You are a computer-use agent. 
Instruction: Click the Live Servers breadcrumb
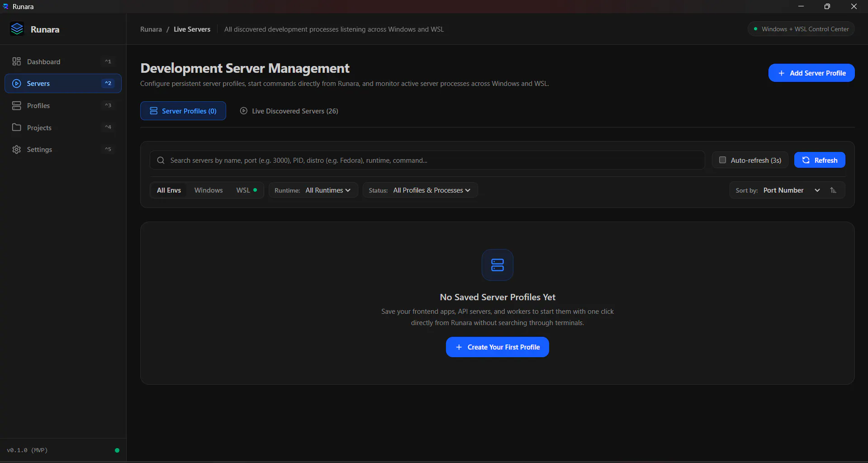click(x=192, y=29)
